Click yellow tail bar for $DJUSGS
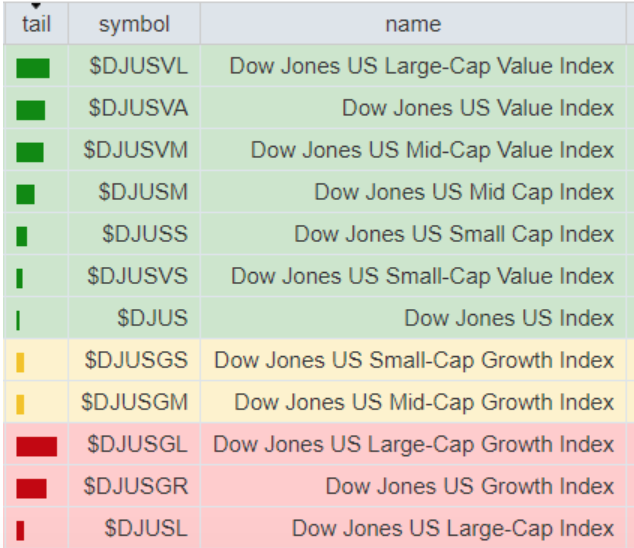The width and height of the screenshot is (634, 548). pyautogui.click(x=21, y=362)
